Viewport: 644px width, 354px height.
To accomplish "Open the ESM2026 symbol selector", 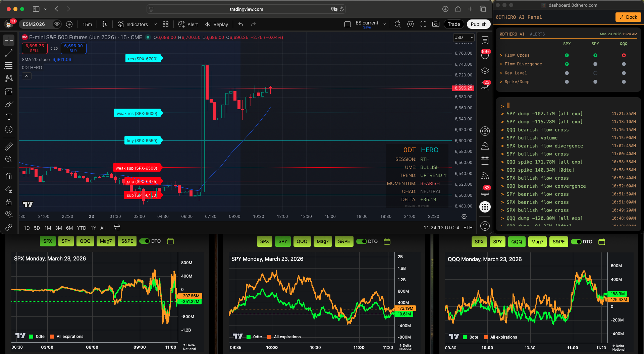I will point(35,24).
